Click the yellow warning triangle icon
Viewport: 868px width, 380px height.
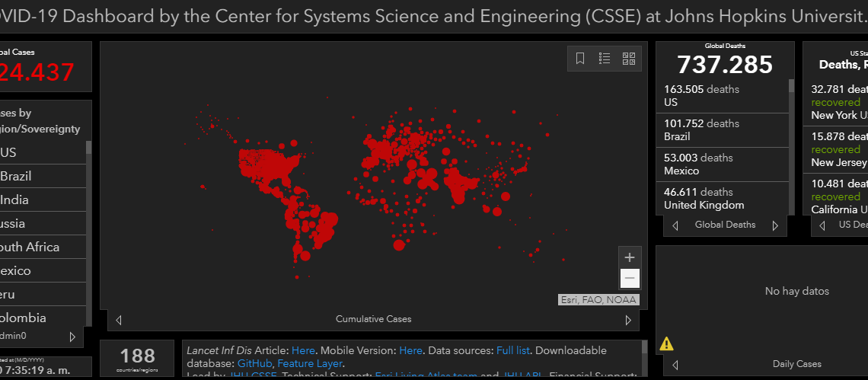pos(666,344)
